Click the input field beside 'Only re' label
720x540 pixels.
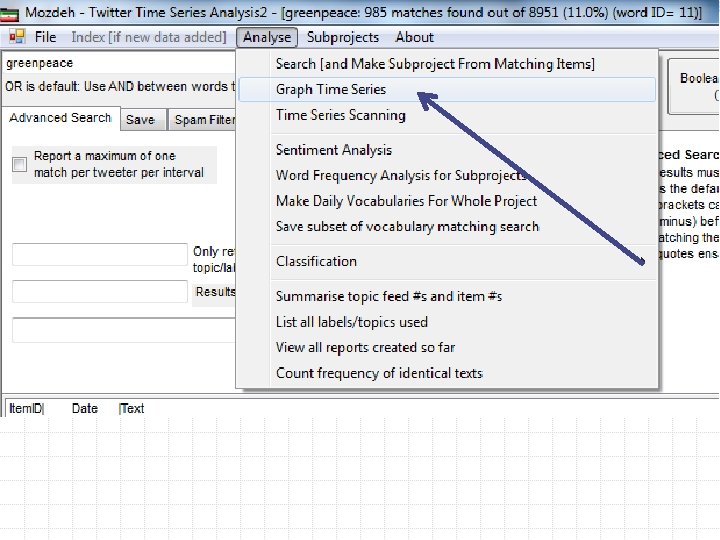click(100, 254)
